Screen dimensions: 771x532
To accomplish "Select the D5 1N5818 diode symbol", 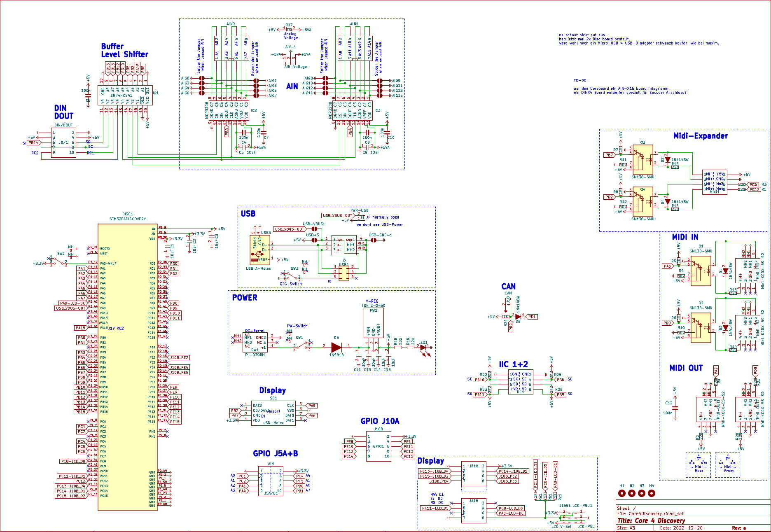I will click(336, 347).
